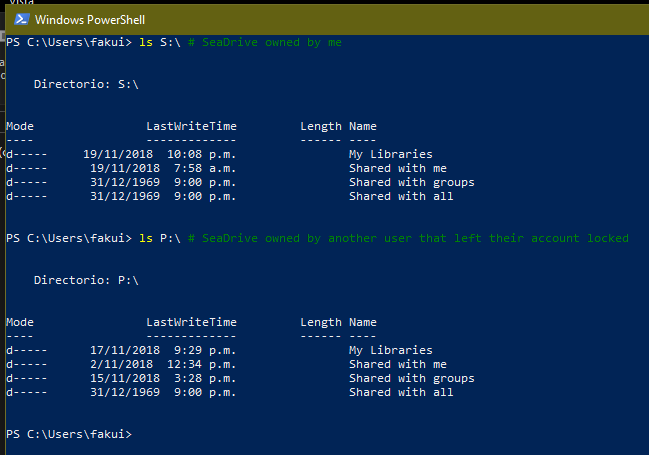Viewport: 649px width, 455px height.
Task: Select My Libraries in the P:\ listing
Action: tap(390, 351)
